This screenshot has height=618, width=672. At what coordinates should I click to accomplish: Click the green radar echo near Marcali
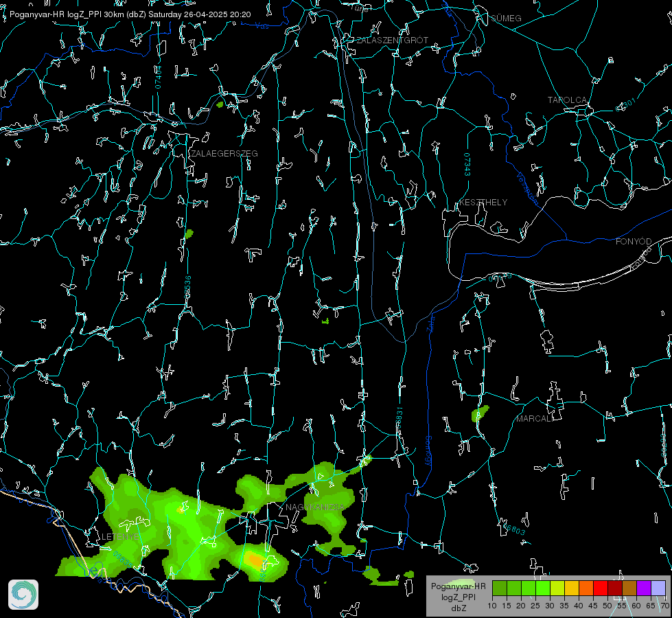480,413
